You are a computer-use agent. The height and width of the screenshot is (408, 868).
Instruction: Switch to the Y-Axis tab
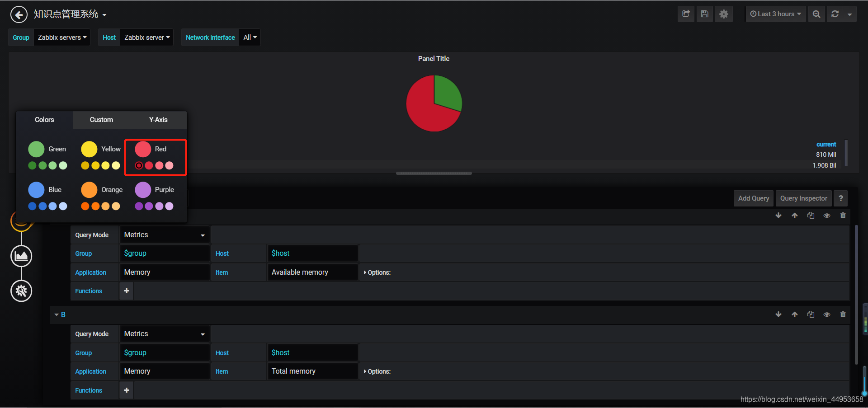coord(158,120)
